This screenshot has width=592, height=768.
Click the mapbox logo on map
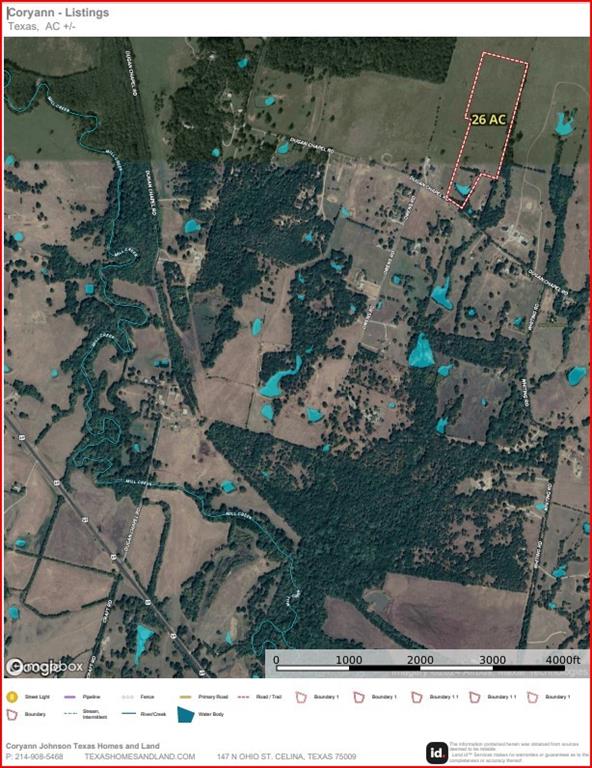pos(45,666)
